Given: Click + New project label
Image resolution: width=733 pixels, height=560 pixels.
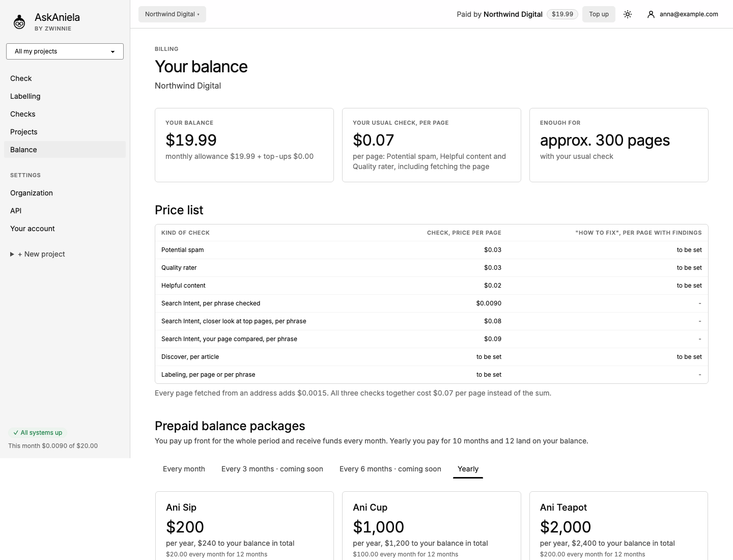Looking at the screenshot, I should pos(41,254).
